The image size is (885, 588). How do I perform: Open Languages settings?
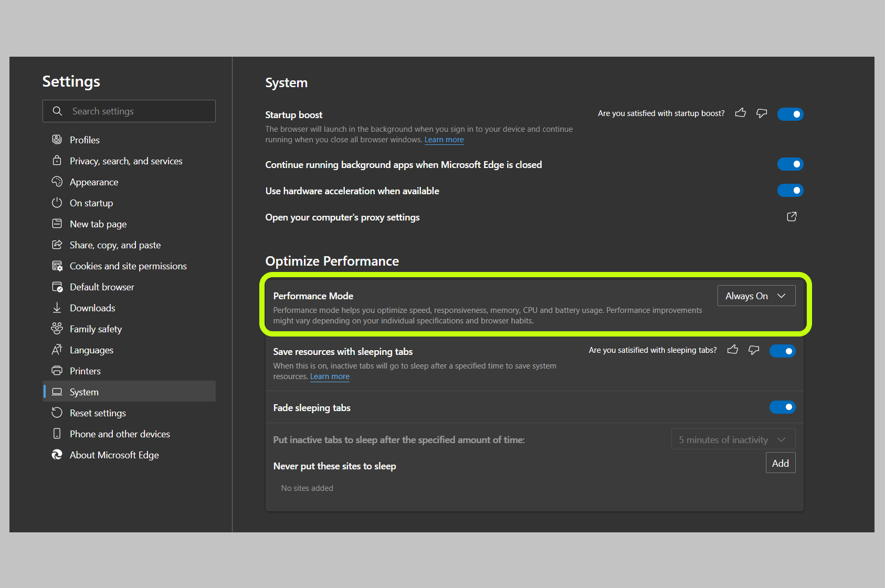pyautogui.click(x=129, y=350)
